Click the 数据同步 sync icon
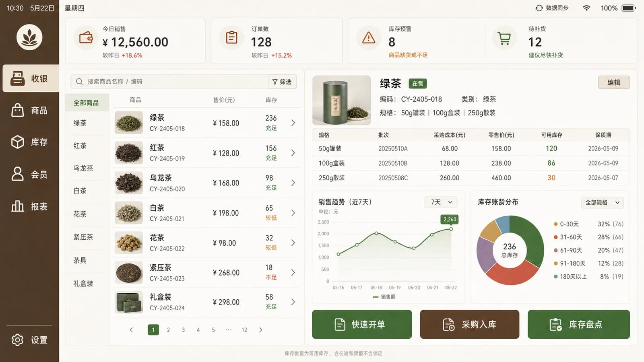Screen dimensions: 644x362 point(539,8)
